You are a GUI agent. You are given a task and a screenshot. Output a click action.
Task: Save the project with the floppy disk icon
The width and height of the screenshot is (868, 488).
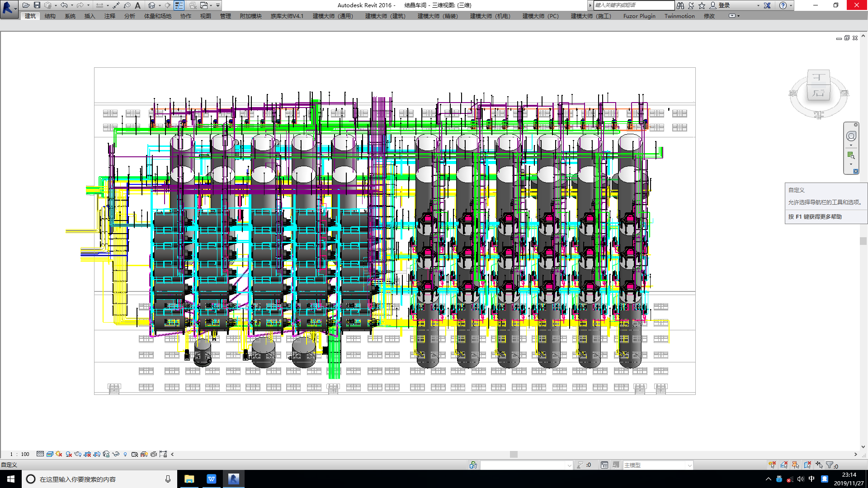(37, 5)
